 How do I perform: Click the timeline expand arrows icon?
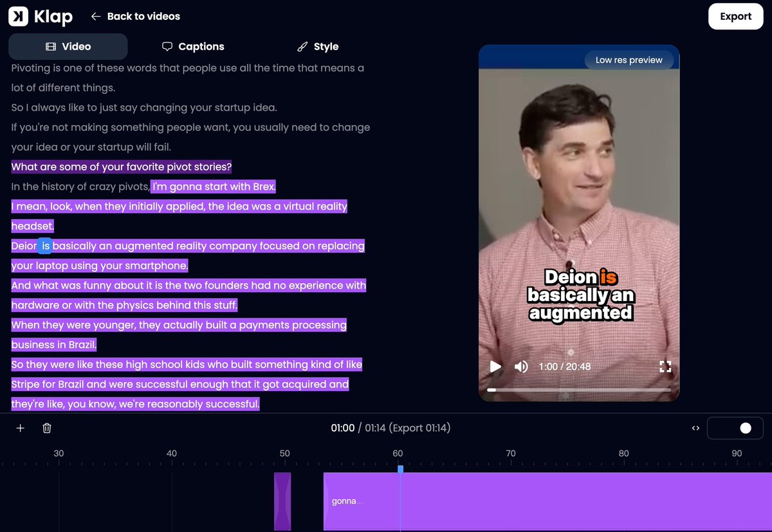pos(695,428)
